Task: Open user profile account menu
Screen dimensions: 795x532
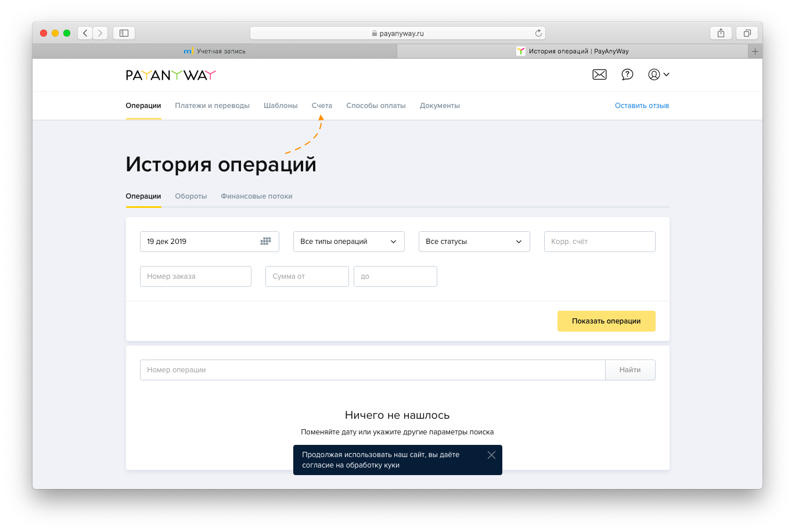Action: [x=659, y=74]
